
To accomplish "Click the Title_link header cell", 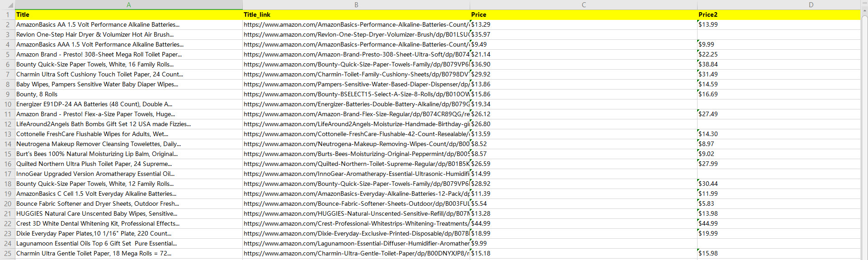I will point(356,14).
